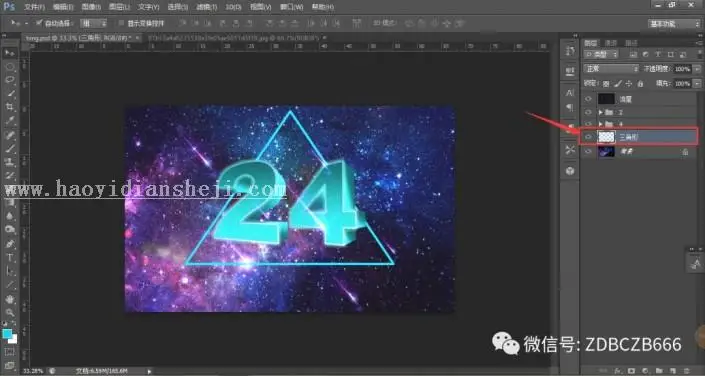This screenshot has height=376, width=705.
Task: Open fill slider dropdown arrow
Action: click(x=697, y=84)
